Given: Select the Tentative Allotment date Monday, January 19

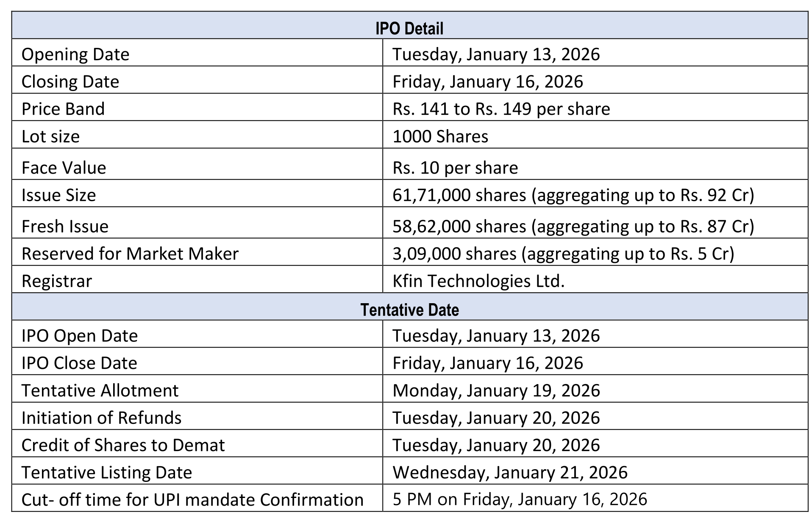Looking at the screenshot, I should 496,390.
